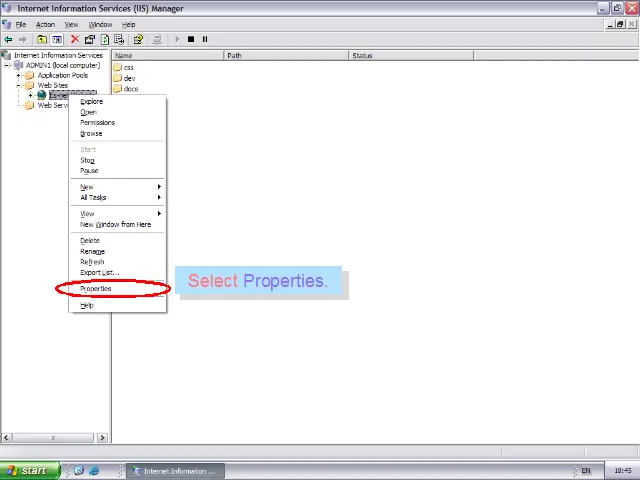Sort by the Status column header

pos(411,55)
